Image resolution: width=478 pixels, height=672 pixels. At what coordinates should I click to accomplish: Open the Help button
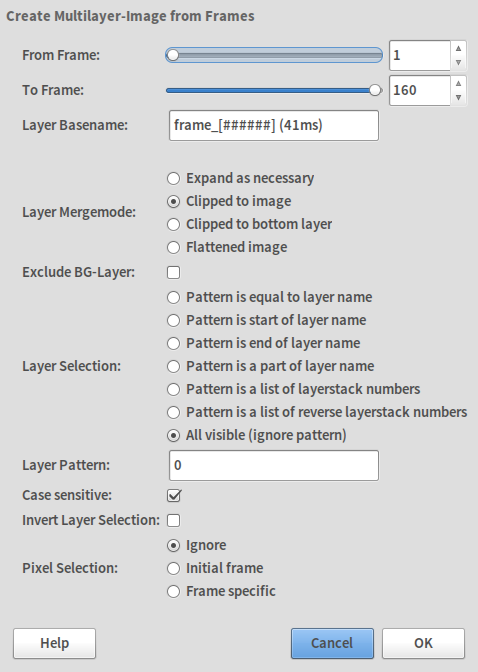tap(54, 643)
